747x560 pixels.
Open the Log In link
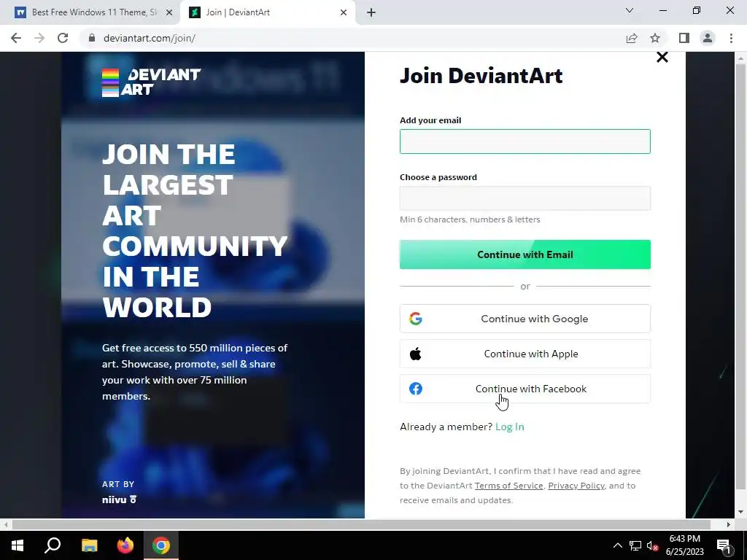click(510, 427)
